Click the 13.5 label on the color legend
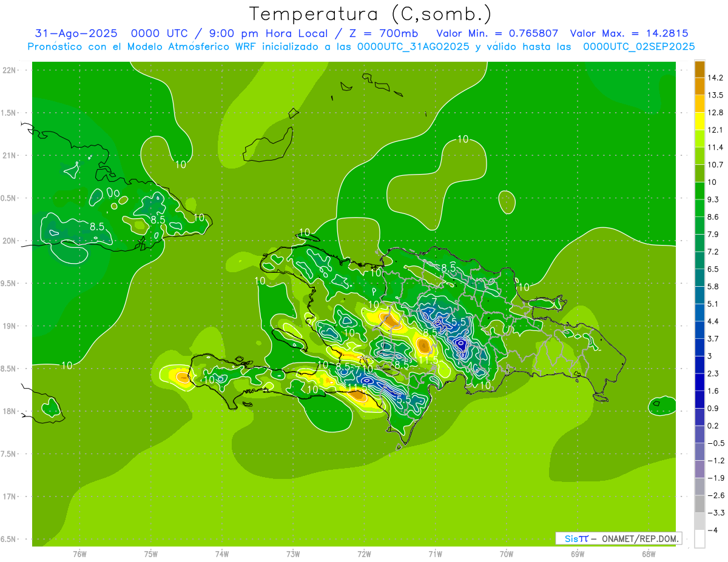Viewport: 728px width, 562px height. (714, 95)
